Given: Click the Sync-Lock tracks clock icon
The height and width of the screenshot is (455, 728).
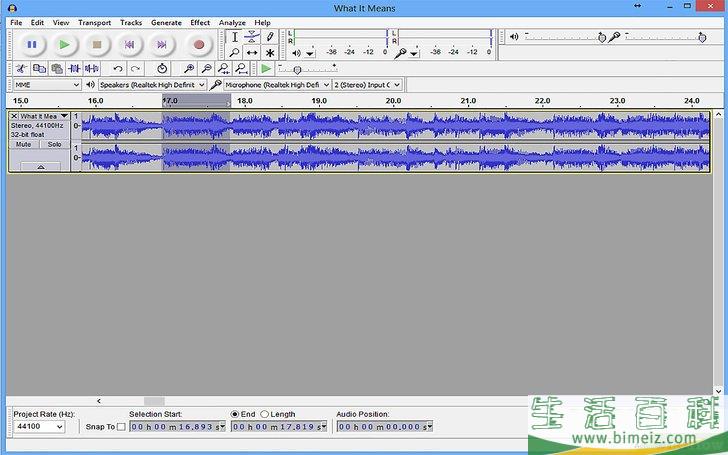Looking at the screenshot, I should tap(162, 69).
